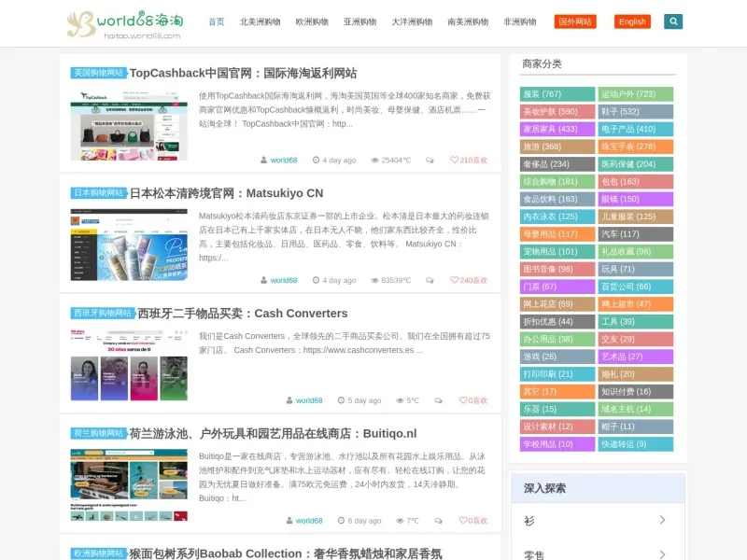Click the world68 海淘 site logo
This screenshot has height=560, width=747.
125,24
